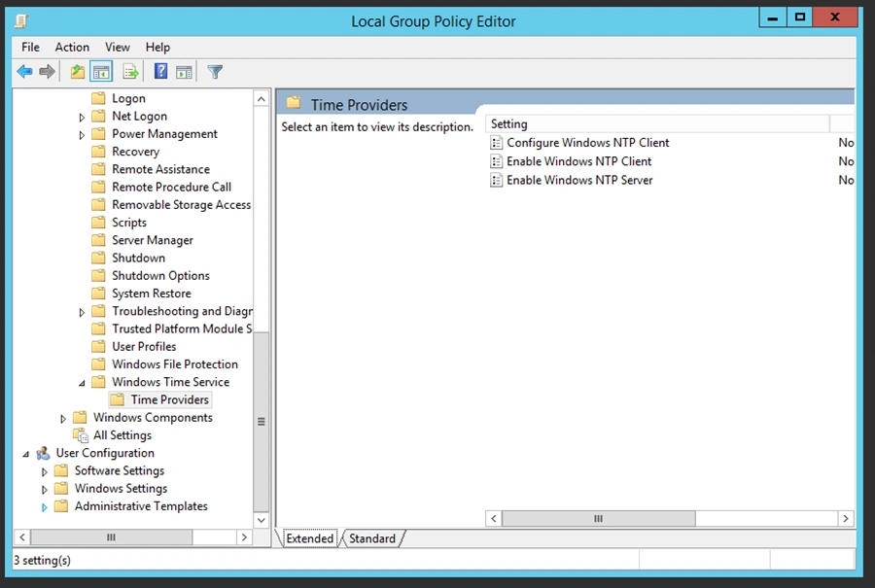The height and width of the screenshot is (588, 875).
Task: Open the View menu
Action: pos(118,48)
